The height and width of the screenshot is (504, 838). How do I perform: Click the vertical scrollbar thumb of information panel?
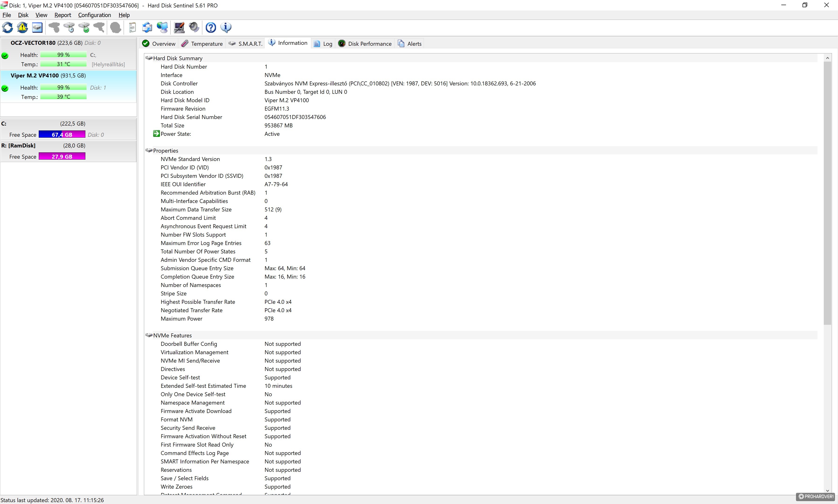pos(828,193)
